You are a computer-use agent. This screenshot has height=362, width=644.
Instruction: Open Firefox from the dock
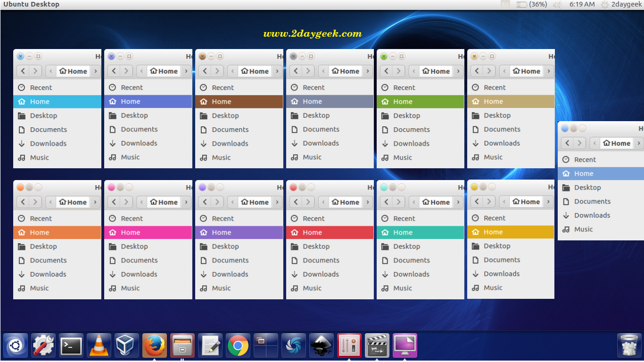[x=155, y=346]
